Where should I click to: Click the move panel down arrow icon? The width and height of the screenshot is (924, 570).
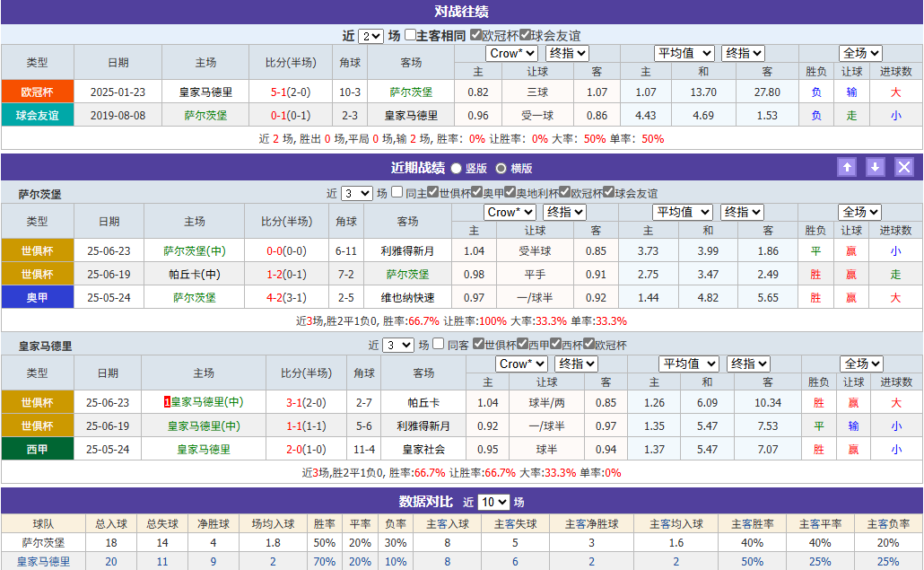coord(876,167)
